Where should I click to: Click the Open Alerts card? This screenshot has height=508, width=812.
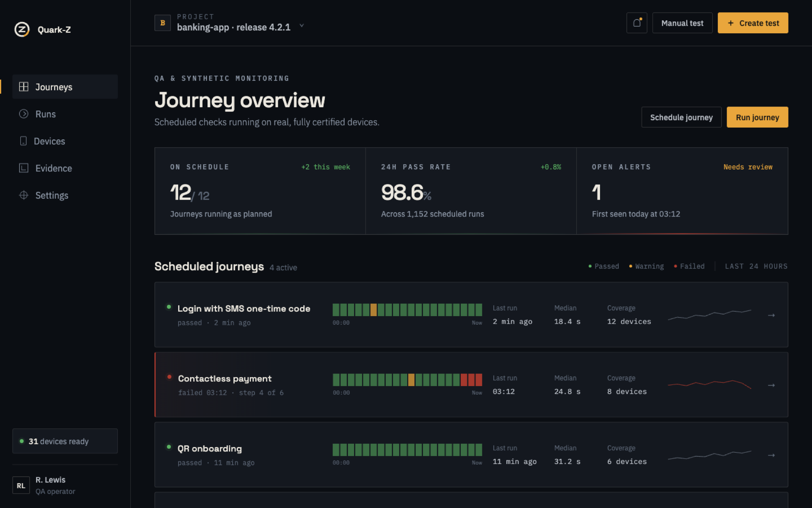pos(682,191)
